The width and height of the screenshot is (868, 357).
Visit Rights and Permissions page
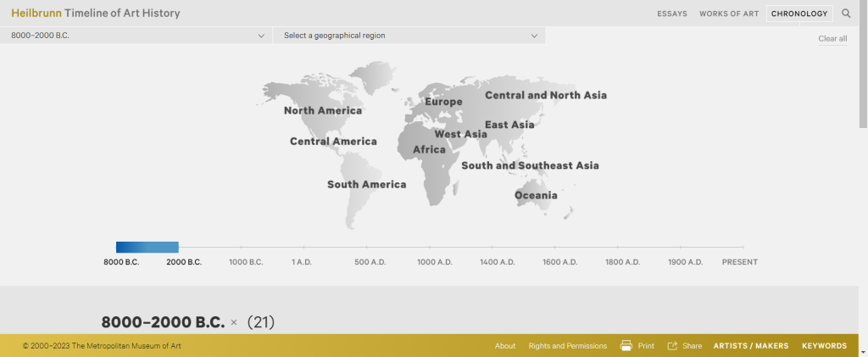click(567, 346)
